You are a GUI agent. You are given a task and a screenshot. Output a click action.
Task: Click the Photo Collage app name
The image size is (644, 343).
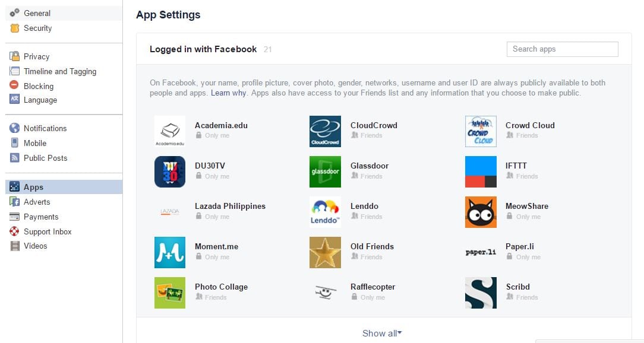point(222,287)
